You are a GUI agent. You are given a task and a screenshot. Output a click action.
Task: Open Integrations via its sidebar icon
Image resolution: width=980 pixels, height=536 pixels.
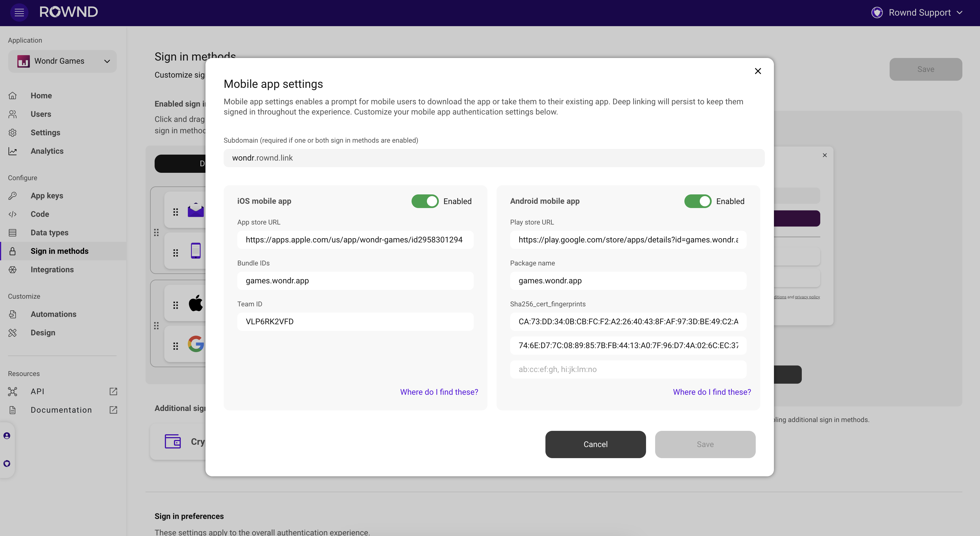pos(13,270)
